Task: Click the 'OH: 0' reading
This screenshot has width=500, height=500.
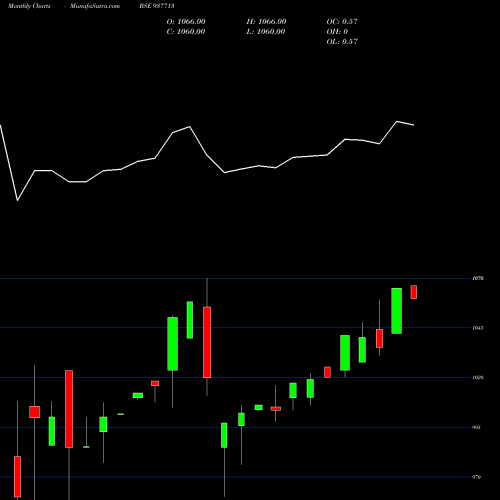Action: (337, 32)
